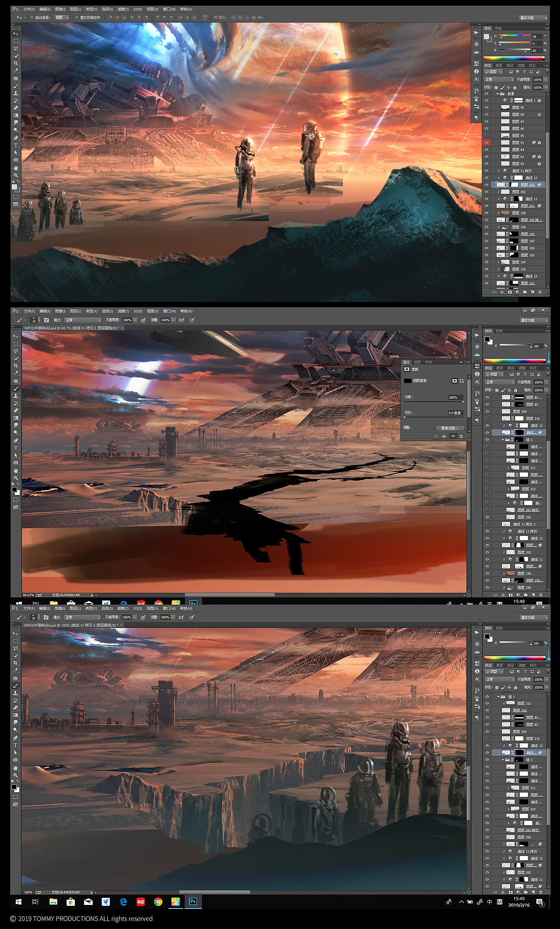
Task: Open 滤镜(T) menu in top window
Action: coord(123,9)
